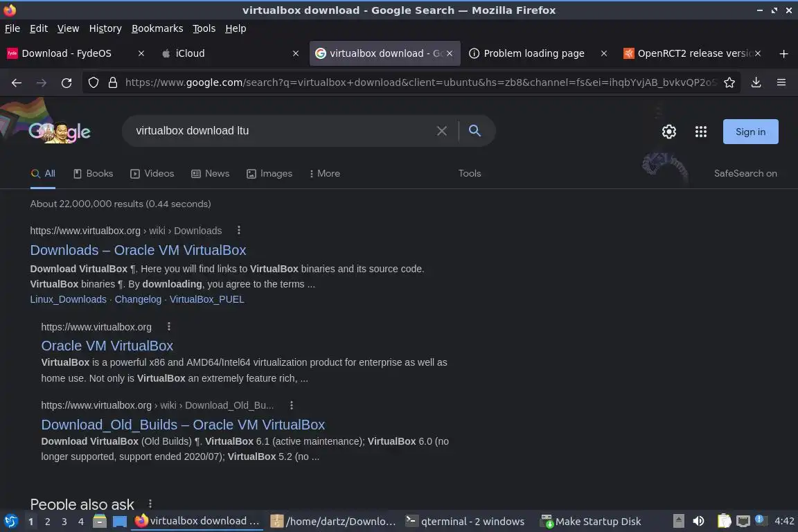
Task: Bookmark this page with the star icon
Action: point(729,82)
